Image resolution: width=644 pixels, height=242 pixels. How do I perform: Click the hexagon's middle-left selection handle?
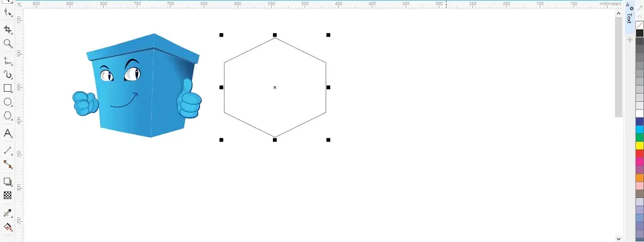pos(221,87)
